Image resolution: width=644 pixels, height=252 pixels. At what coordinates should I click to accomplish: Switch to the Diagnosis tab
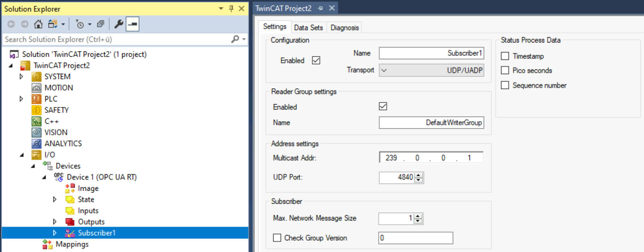[x=345, y=28]
